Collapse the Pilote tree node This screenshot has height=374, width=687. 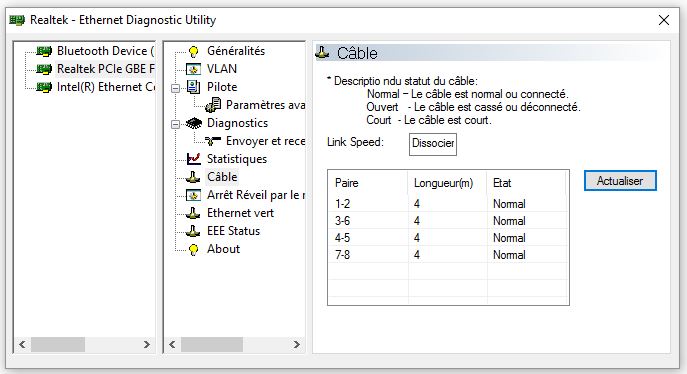coord(175,88)
